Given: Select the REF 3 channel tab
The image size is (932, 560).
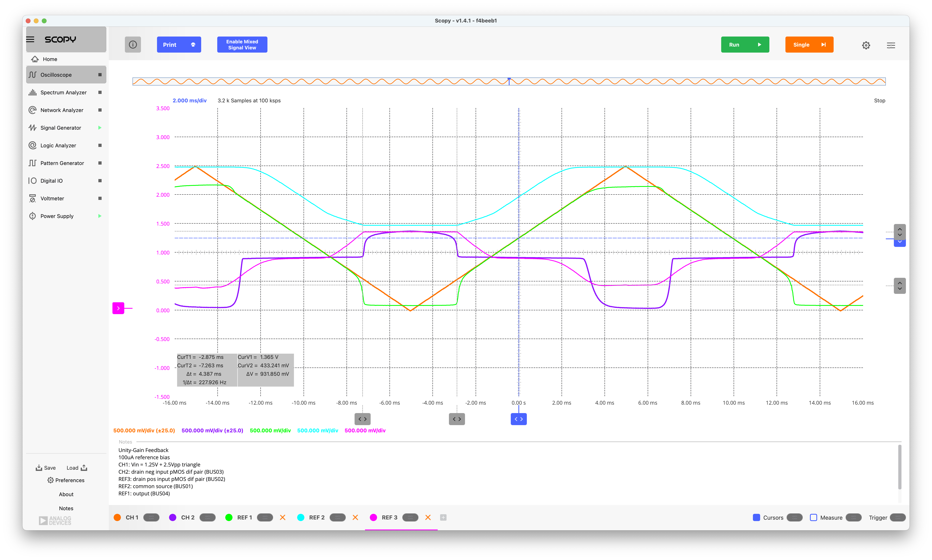Looking at the screenshot, I should coord(389,518).
